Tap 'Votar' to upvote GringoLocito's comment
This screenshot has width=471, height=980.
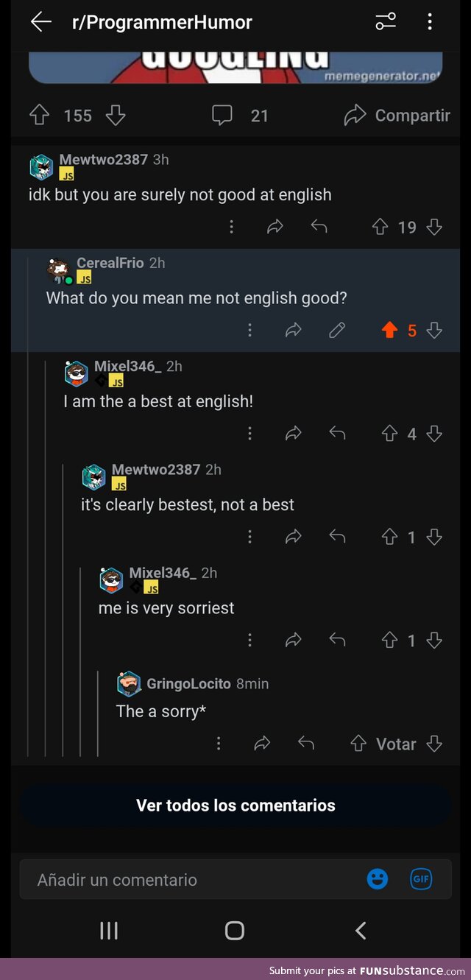pos(397,744)
